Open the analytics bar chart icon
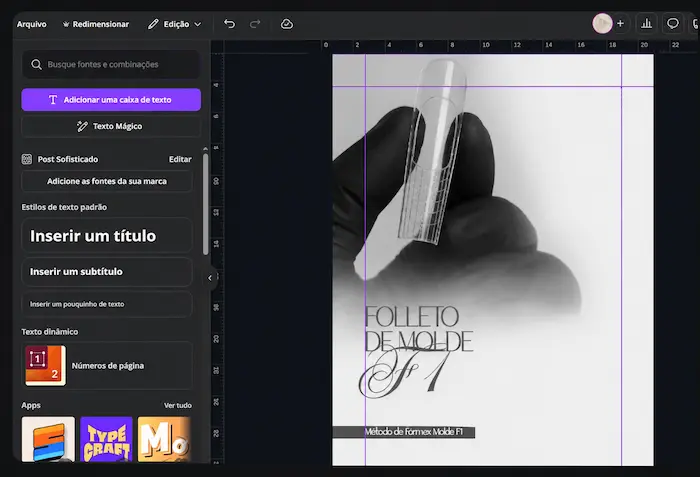Screen dimensions: 700x477 coord(646,24)
